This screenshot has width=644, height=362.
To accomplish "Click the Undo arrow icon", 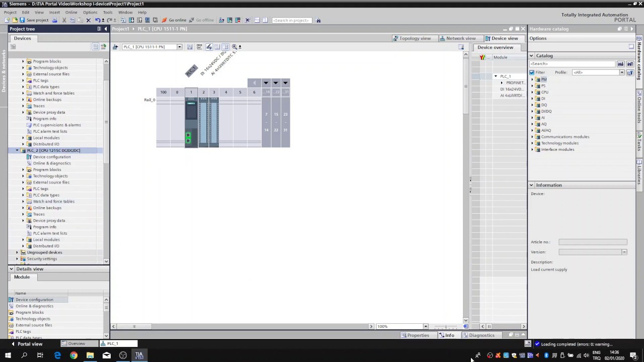I will tap(98, 20).
